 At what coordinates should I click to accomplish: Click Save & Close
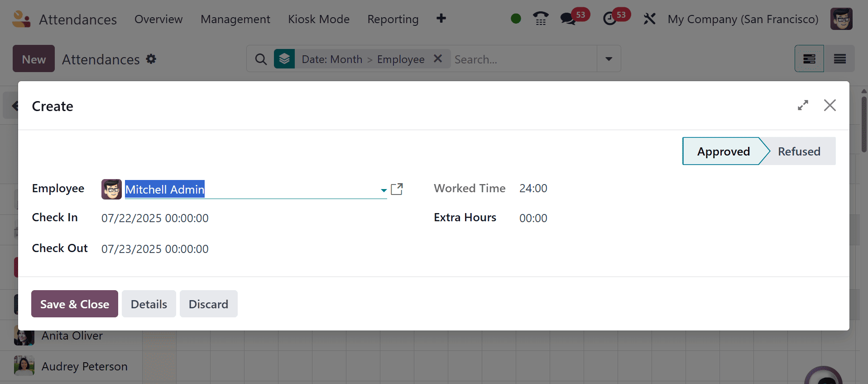[75, 304]
